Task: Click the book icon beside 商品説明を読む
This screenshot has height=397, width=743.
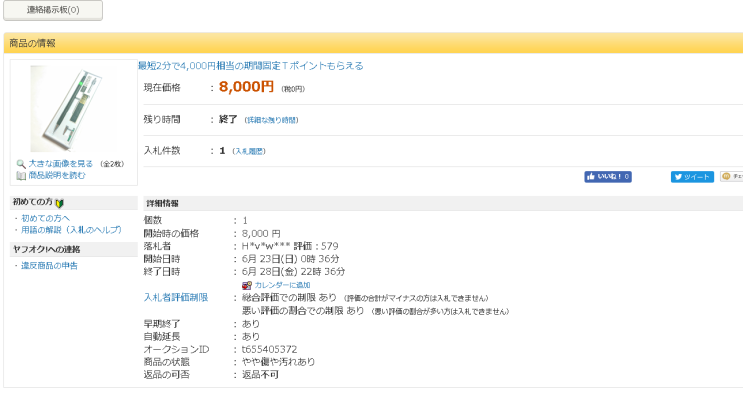Action: (x=21, y=176)
